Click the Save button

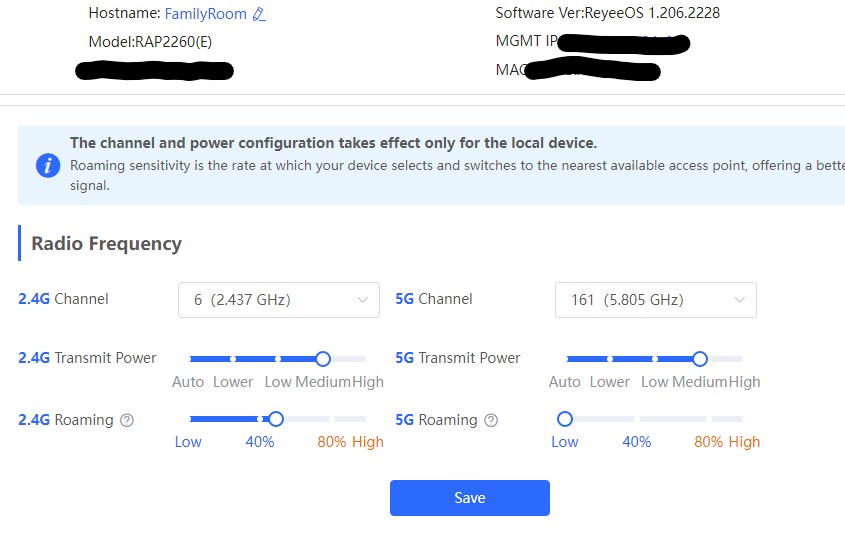click(x=470, y=498)
